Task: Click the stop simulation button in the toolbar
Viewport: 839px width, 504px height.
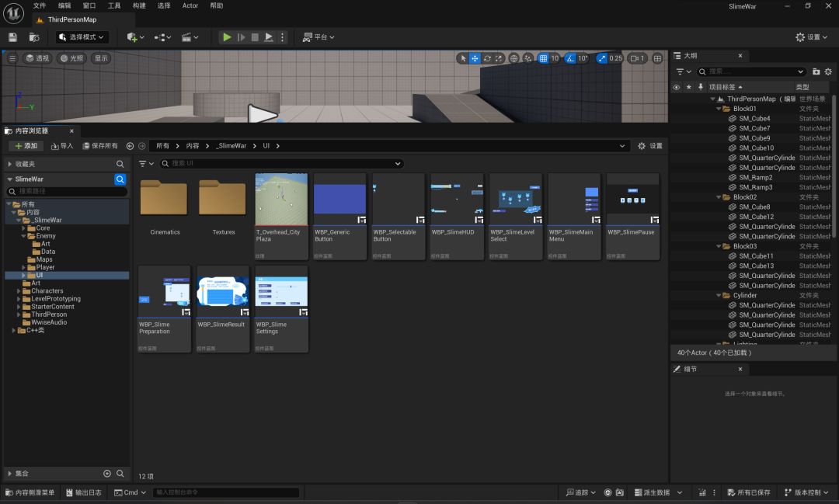Action: click(255, 37)
